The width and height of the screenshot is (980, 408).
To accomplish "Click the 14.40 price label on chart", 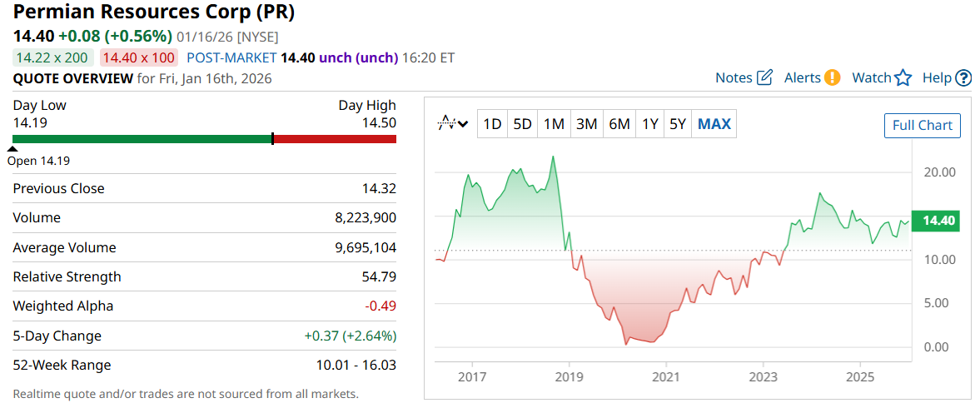I will [x=936, y=221].
